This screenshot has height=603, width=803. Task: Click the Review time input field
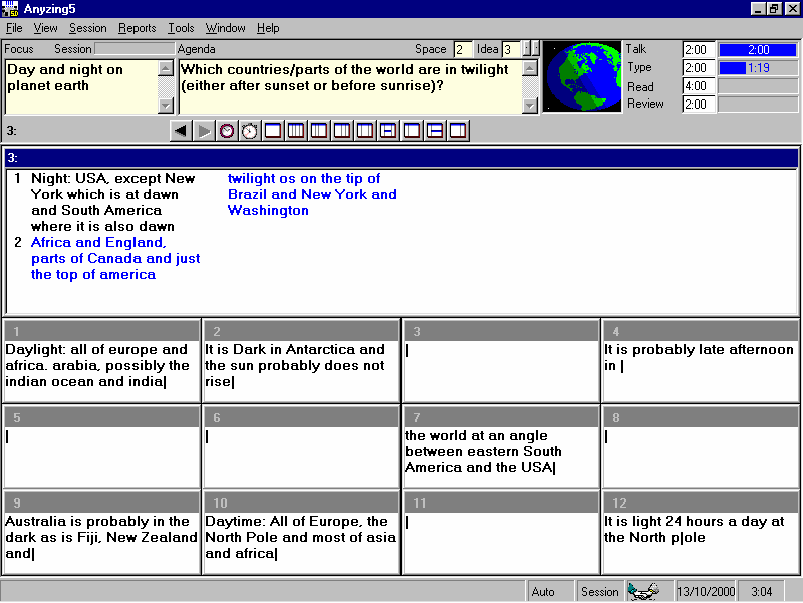(699, 105)
